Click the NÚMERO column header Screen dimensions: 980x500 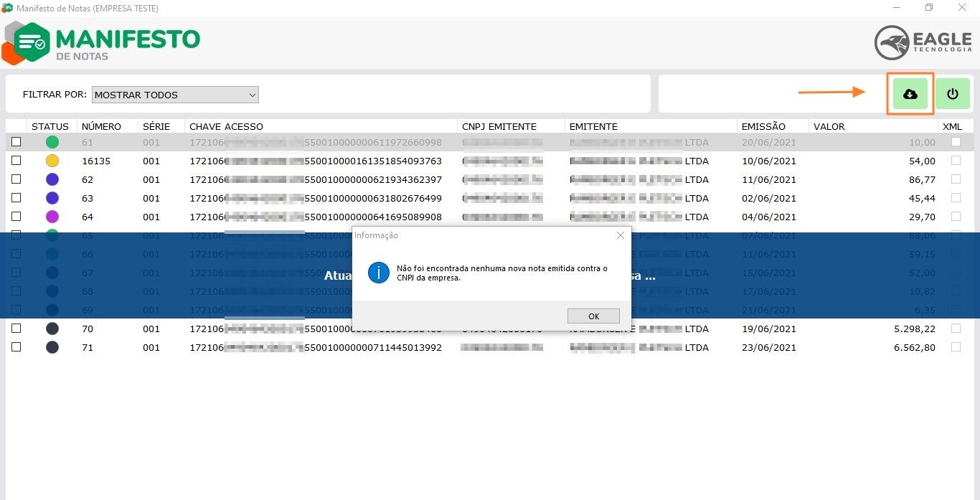tap(101, 126)
